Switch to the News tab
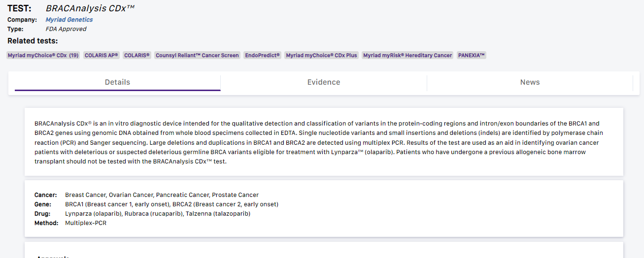 coord(530,82)
